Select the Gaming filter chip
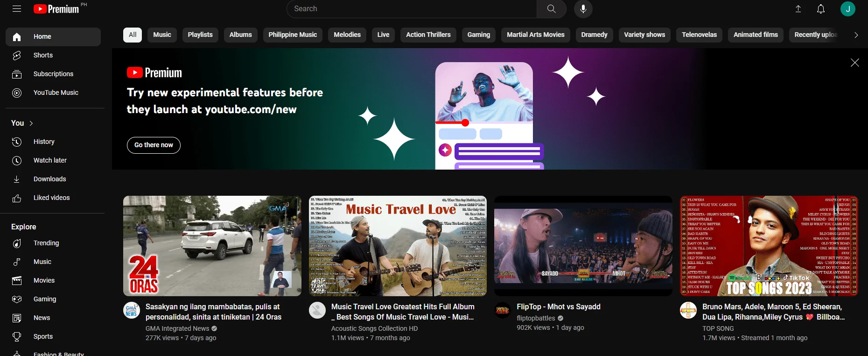 (479, 35)
